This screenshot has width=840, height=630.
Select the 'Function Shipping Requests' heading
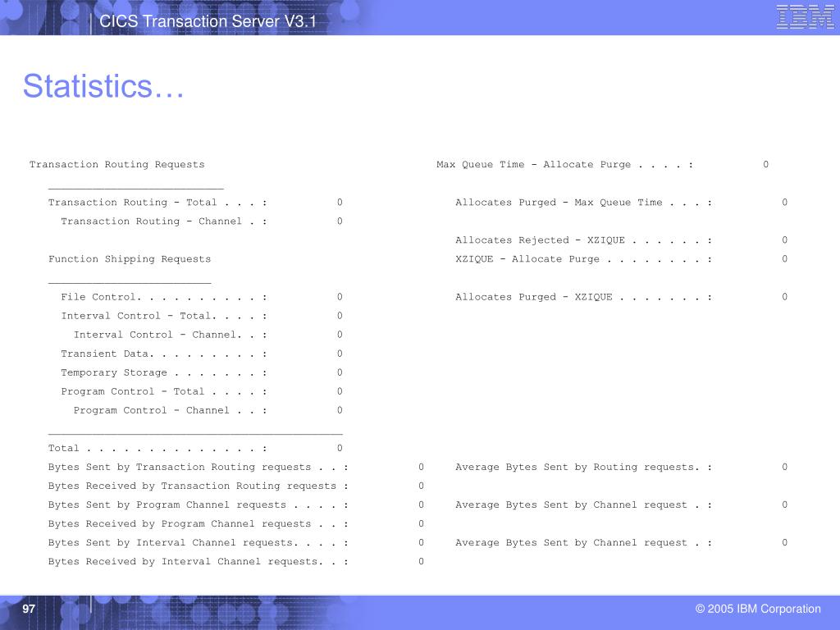(x=130, y=259)
